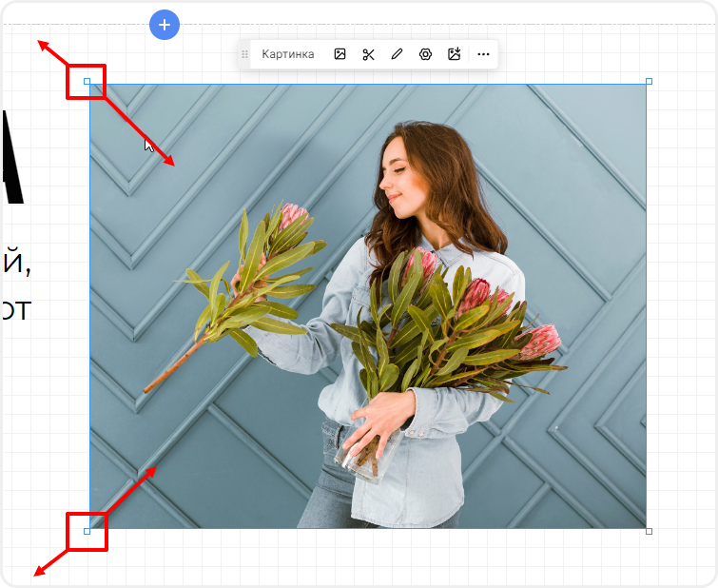Viewport: 718px width, 588px height.
Task: Click the image download icon
Action: [454, 54]
